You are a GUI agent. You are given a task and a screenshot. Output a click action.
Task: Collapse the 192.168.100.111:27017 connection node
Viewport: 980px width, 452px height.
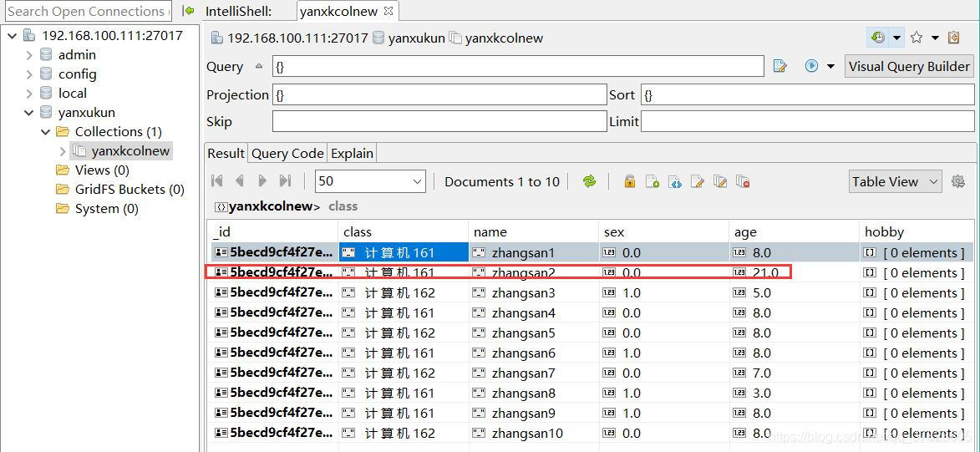pyautogui.click(x=12, y=36)
